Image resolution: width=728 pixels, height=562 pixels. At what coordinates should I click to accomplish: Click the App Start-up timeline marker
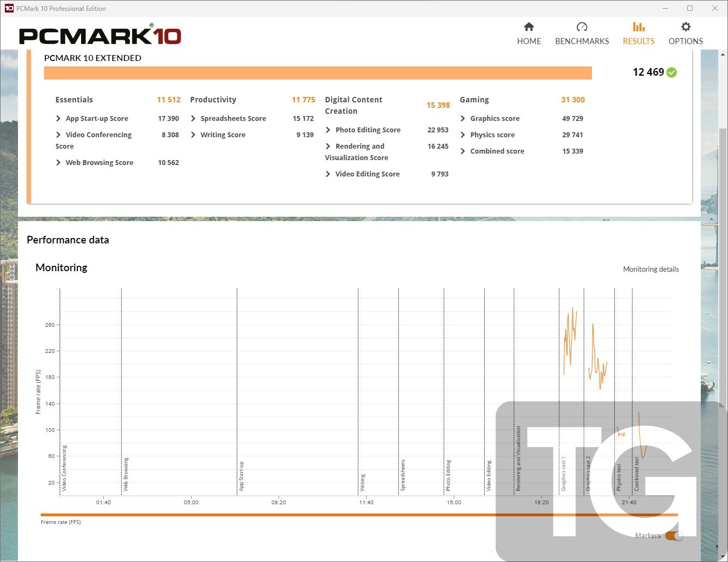pos(241,477)
